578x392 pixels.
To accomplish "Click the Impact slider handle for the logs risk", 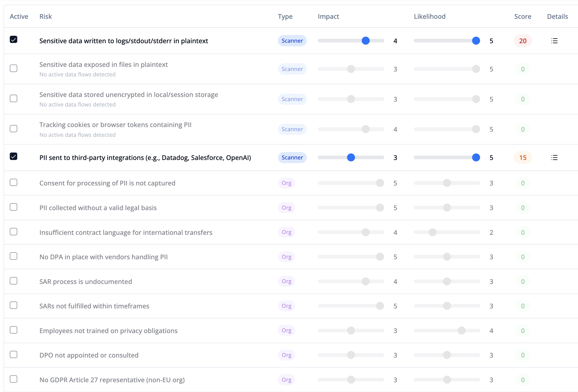I will pos(365,41).
